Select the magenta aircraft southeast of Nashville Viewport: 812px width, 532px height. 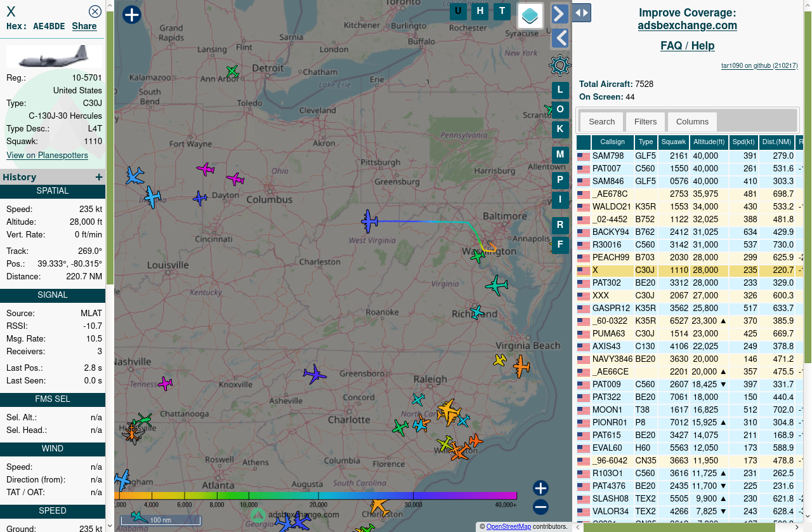[x=165, y=383]
